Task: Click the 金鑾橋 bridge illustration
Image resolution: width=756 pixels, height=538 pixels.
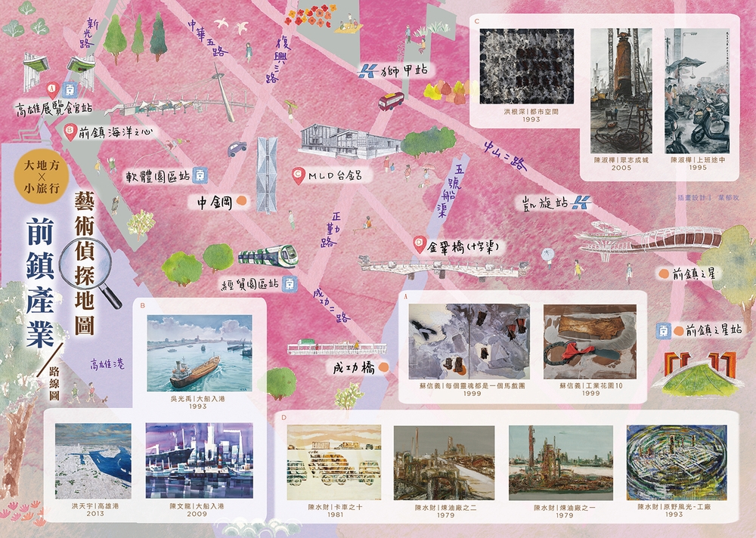Action: click(444, 268)
